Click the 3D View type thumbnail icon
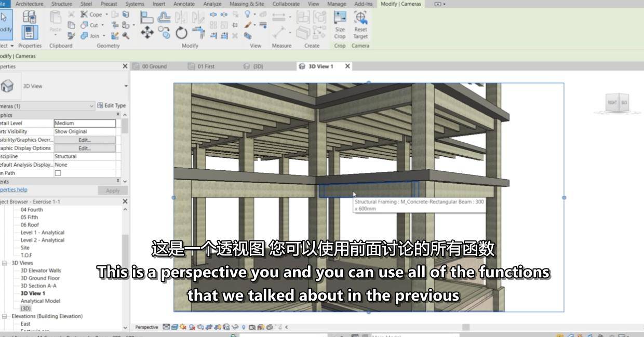Viewport: 644px width, 337px height. pyautogui.click(x=7, y=86)
